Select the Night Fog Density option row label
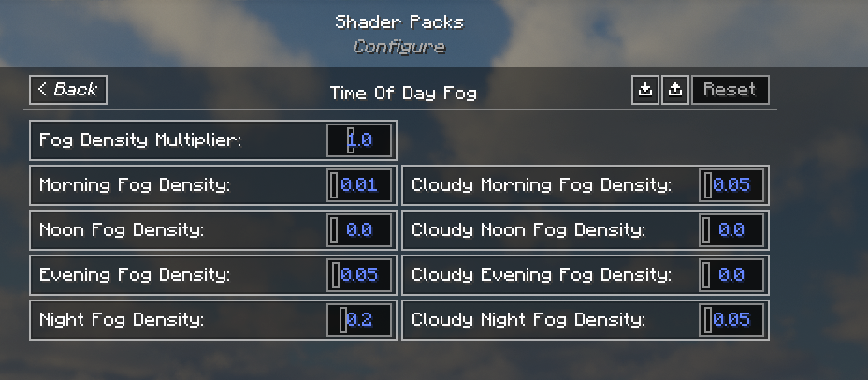Screen dimensions: 868x380 (x=122, y=319)
